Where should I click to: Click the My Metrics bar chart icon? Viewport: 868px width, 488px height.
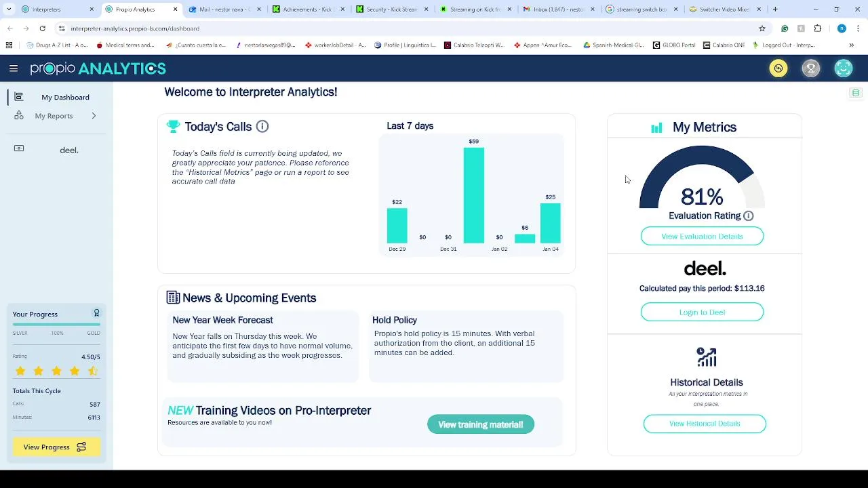click(x=656, y=127)
